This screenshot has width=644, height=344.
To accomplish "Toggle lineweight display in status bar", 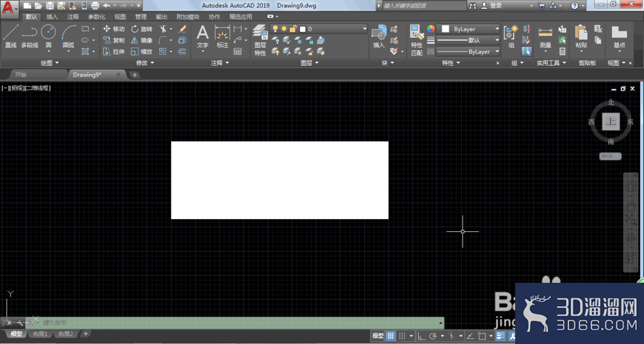I will pos(500,336).
